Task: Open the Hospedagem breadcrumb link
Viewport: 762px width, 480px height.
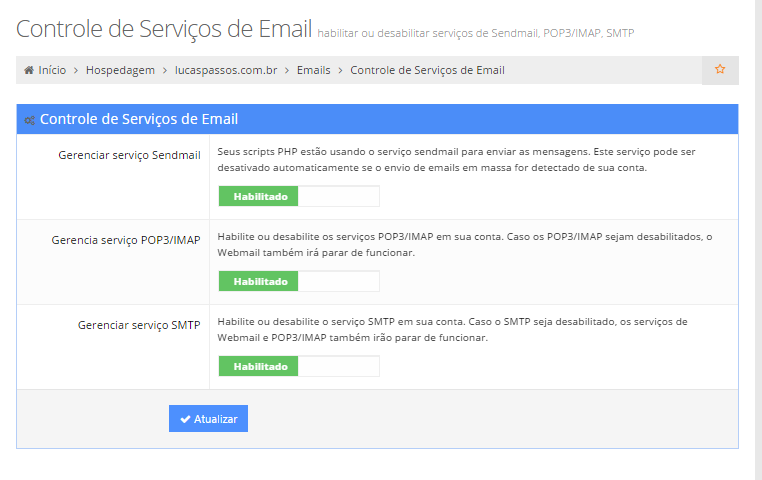Action: tap(120, 71)
